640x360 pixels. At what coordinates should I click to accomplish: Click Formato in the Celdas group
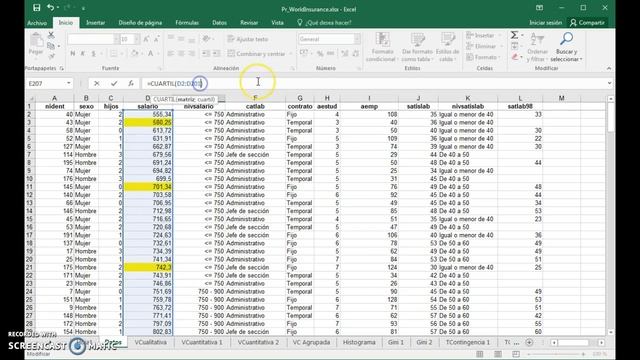click(x=483, y=57)
